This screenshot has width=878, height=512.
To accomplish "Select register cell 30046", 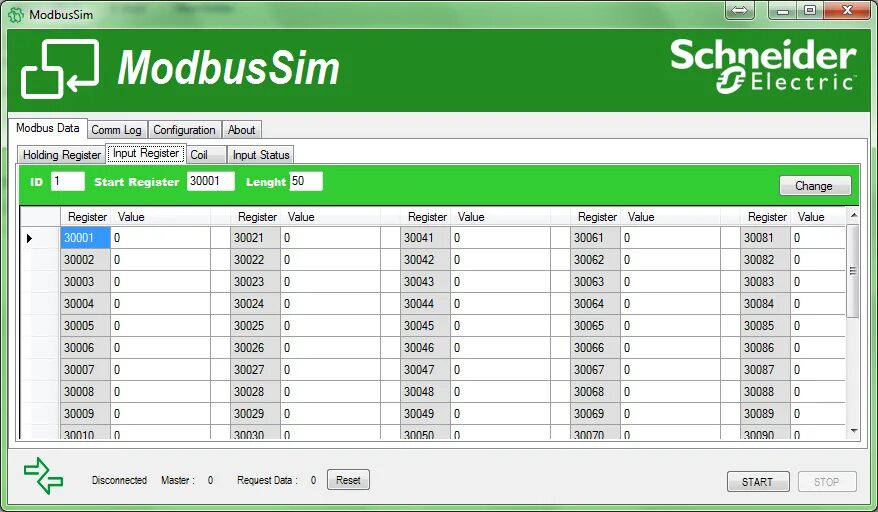I will click(x=426, y=348).
